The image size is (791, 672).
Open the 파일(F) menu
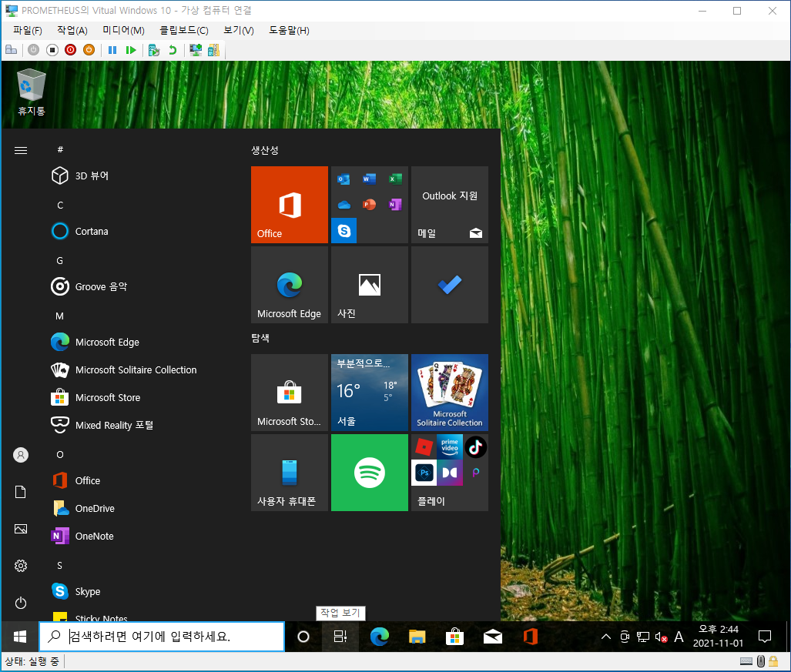coord(27,30)
